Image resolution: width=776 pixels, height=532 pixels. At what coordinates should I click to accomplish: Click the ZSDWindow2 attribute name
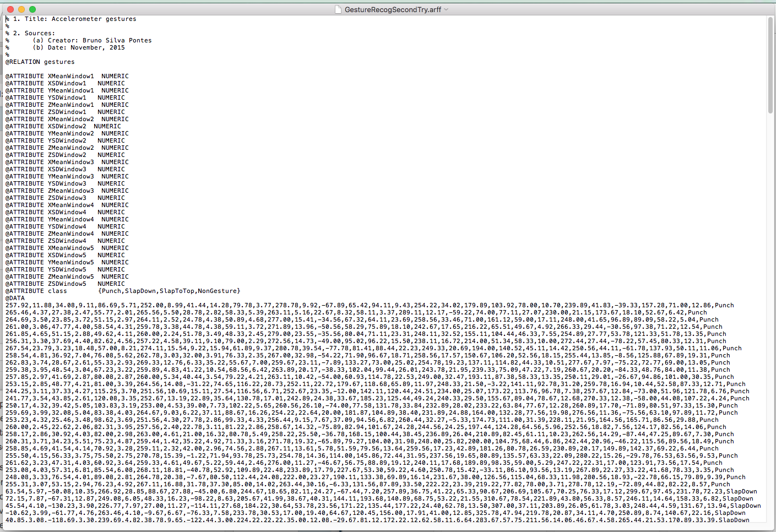[x=67, y=155]
